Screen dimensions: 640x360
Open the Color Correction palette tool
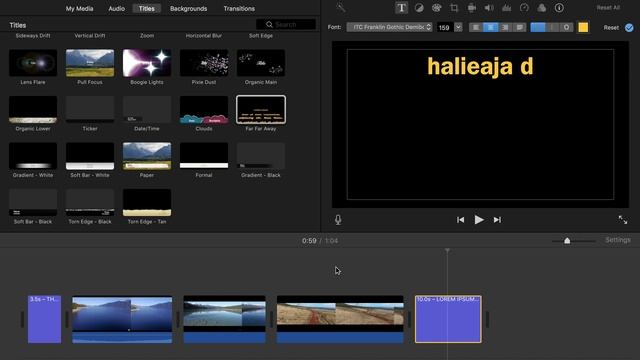(436, 8)
